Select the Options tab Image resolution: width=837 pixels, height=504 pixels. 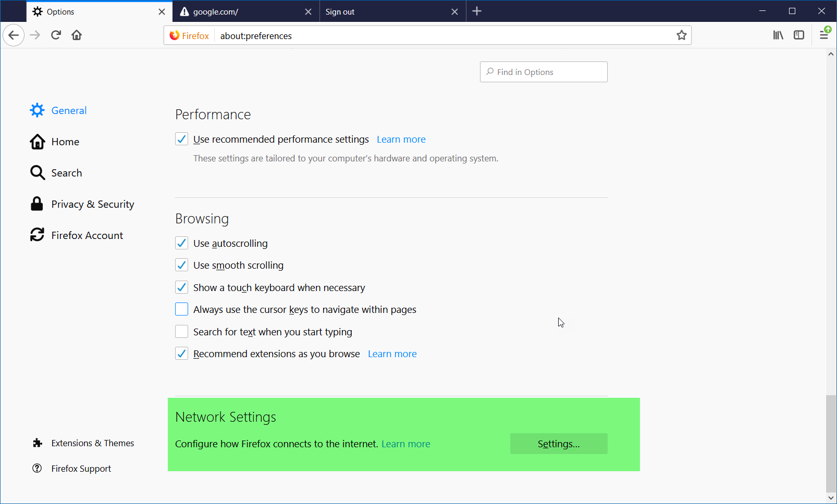pyautogui.click(x=100, y=11)
